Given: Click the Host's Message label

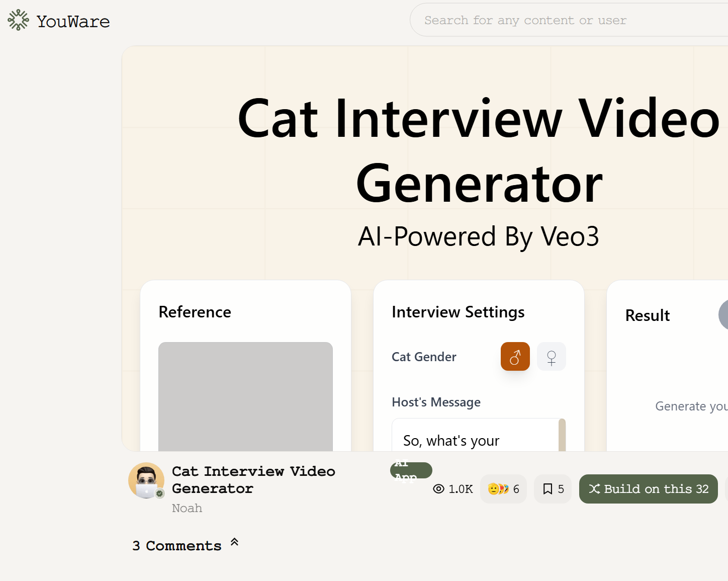Looking at the screenshot, I should pos(436,402).
